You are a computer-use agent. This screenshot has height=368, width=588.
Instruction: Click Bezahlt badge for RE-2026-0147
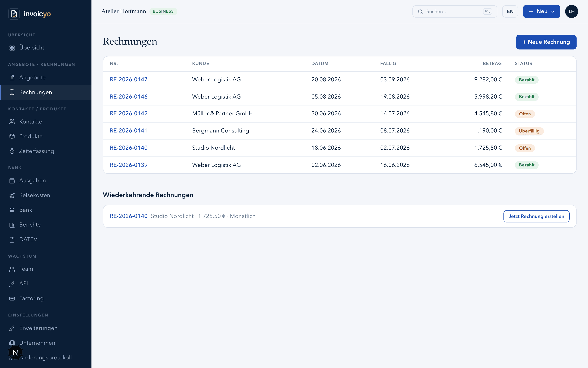[527, 80]
